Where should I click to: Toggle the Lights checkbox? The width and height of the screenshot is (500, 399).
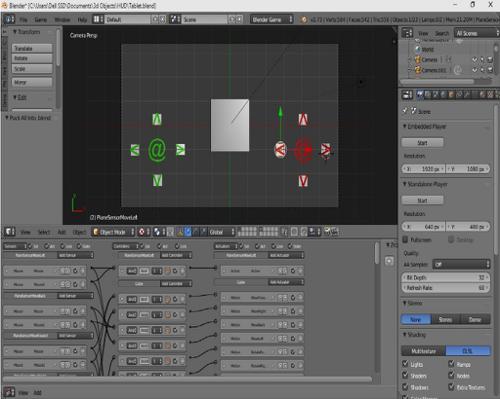tap(405, 364)
